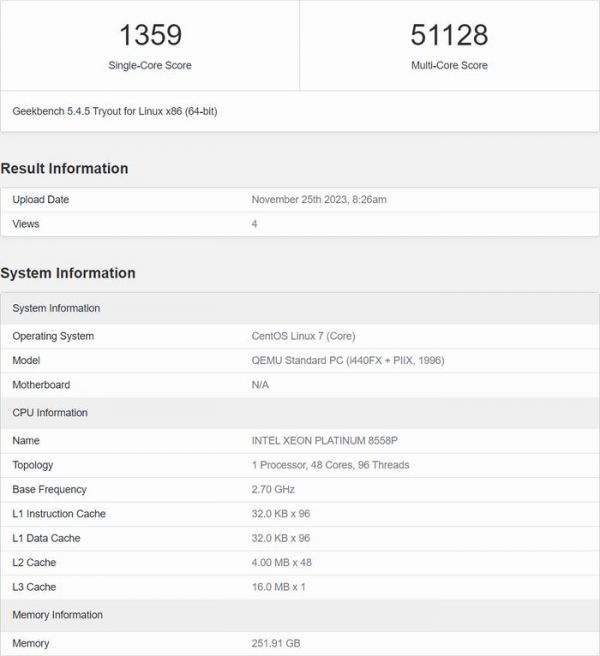This screenshot has width=600, height=656.
Task: Click the Geekbench 5.4.5 Tryout version text
Action: click(x=115, y=111)
